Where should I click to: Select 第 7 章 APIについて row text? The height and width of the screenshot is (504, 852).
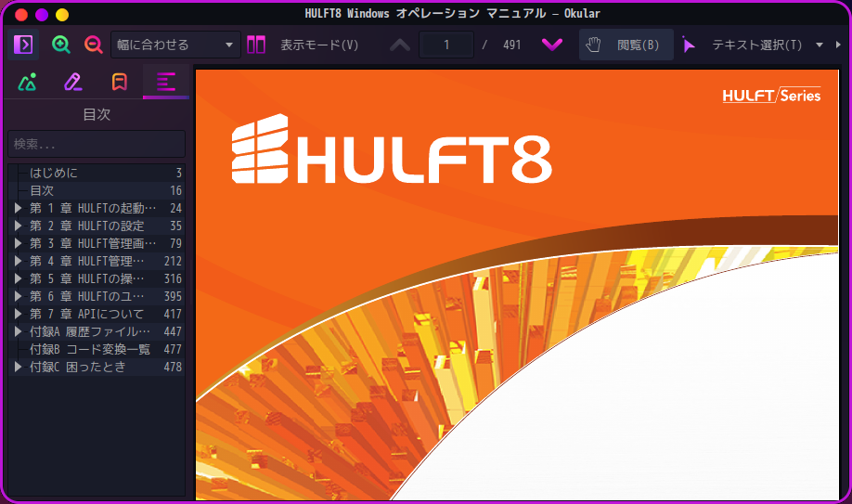87,314
